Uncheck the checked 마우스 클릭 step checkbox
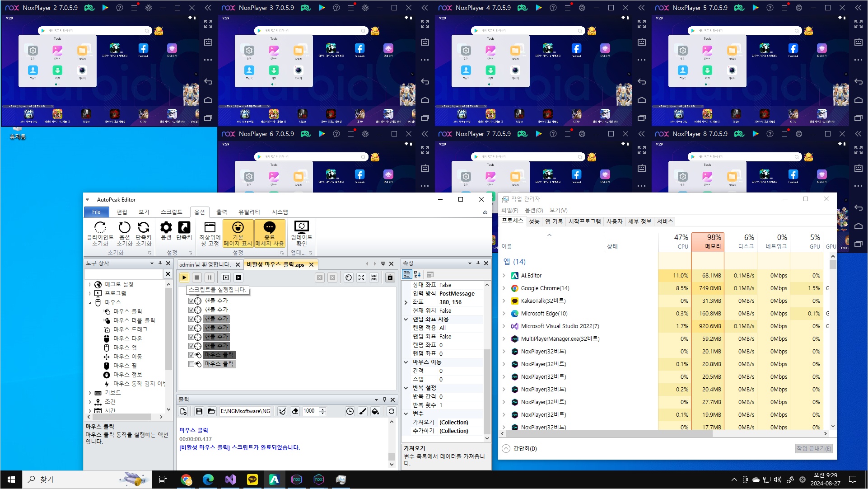 click(x=191, y=355)
